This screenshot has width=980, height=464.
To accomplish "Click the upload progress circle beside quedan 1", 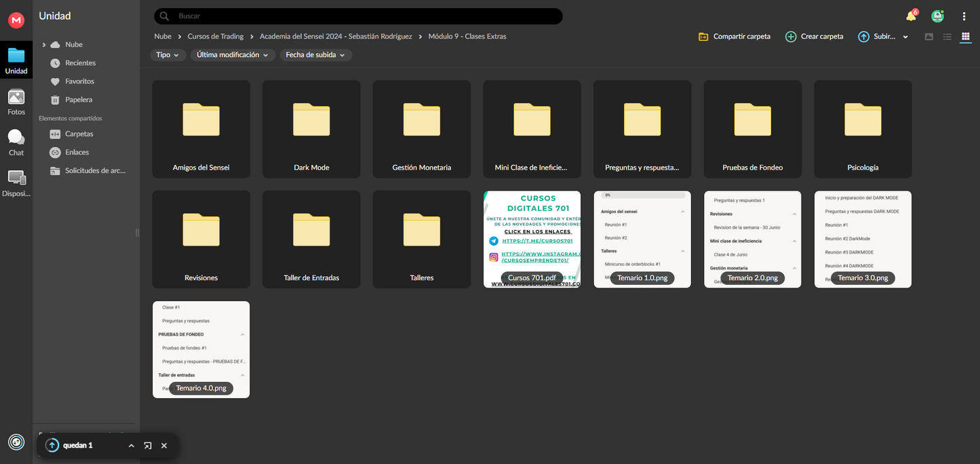I will (52, 446).
